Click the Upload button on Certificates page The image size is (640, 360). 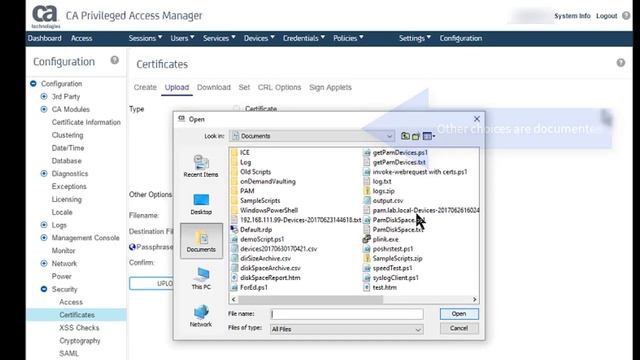click(x=151, y=283)
